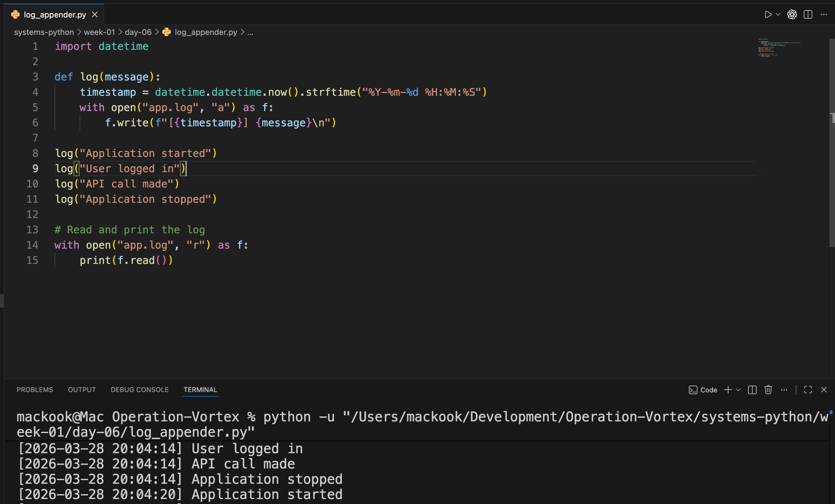Switch to DEBUG CONSOLE tab
The width and height of the screenshot is (835, 504).
tap(139, 390)
